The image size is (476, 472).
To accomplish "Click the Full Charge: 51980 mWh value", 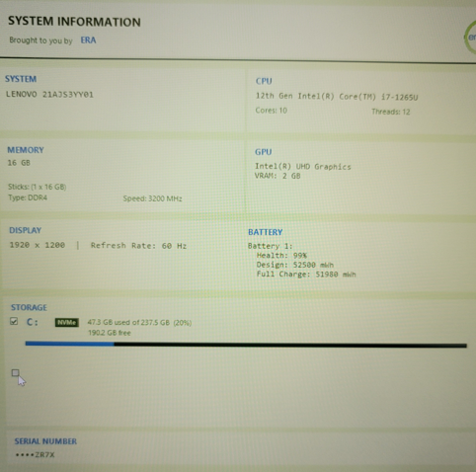I will 306,275.
